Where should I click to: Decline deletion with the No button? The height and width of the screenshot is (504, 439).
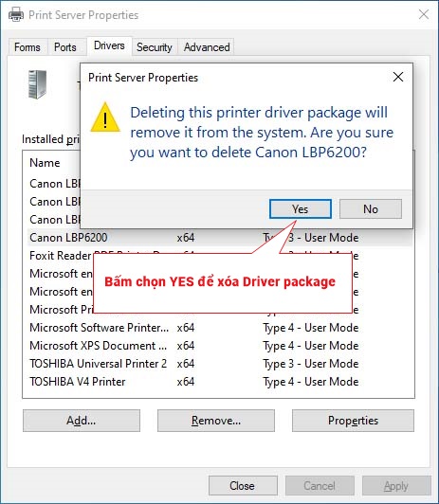point(371,209)
